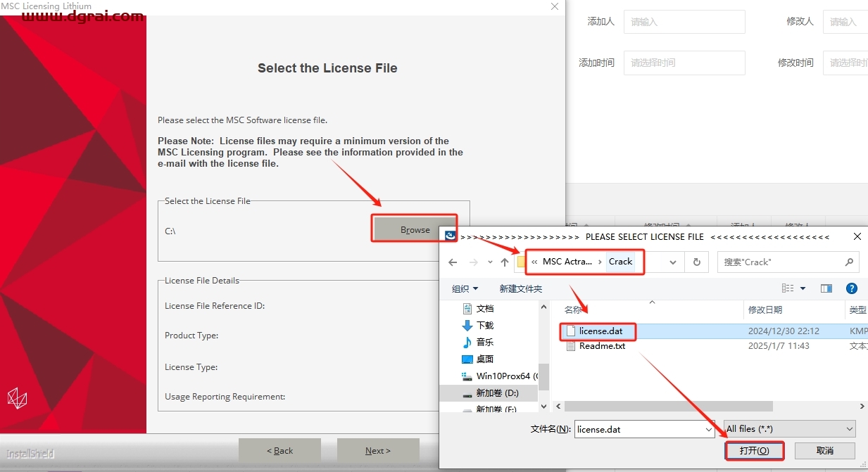Viewport: 868px width, 472px height.
Task: Click the Next button in the installer
Action: [378, 451]
